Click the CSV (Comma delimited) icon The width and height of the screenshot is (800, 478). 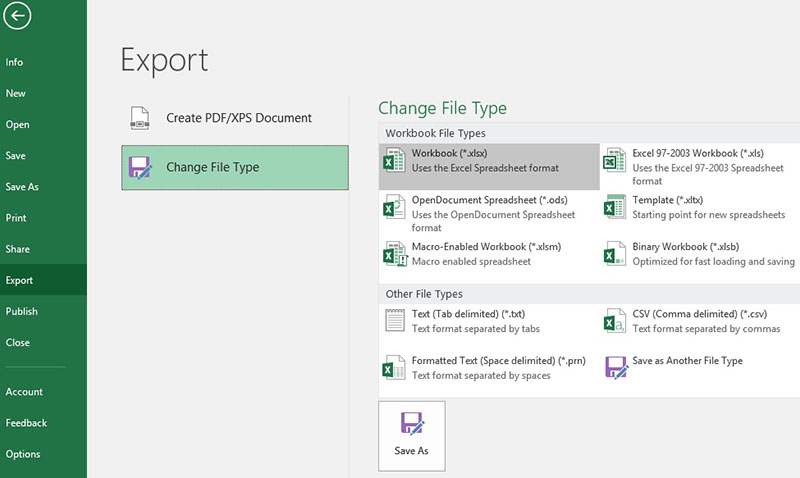tap(614, 321)
